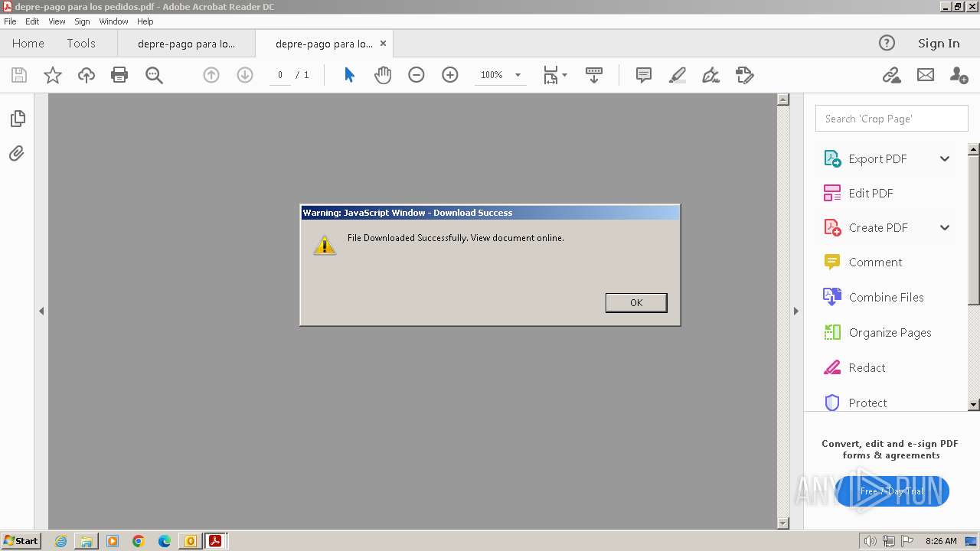Click Sign In link

(x=939, y=43)
